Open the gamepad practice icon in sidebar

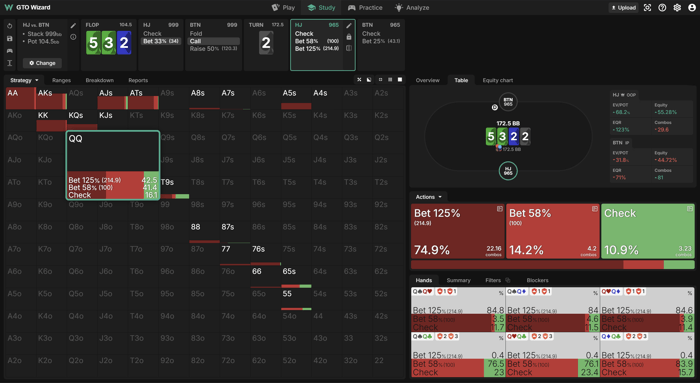10,51
